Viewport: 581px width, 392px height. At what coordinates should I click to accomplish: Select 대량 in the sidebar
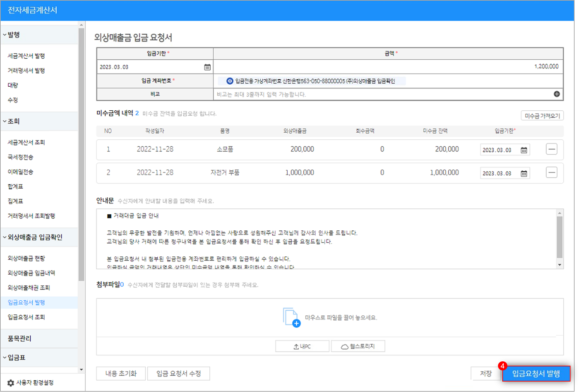[x=13, y=85]
